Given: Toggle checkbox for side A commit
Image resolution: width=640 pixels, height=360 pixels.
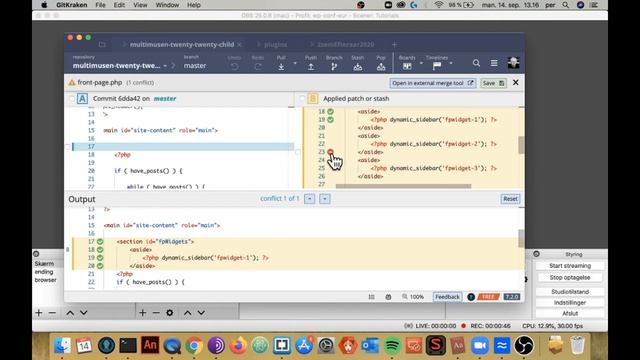Looking at the screenshot, I should [x=72, y=98].
